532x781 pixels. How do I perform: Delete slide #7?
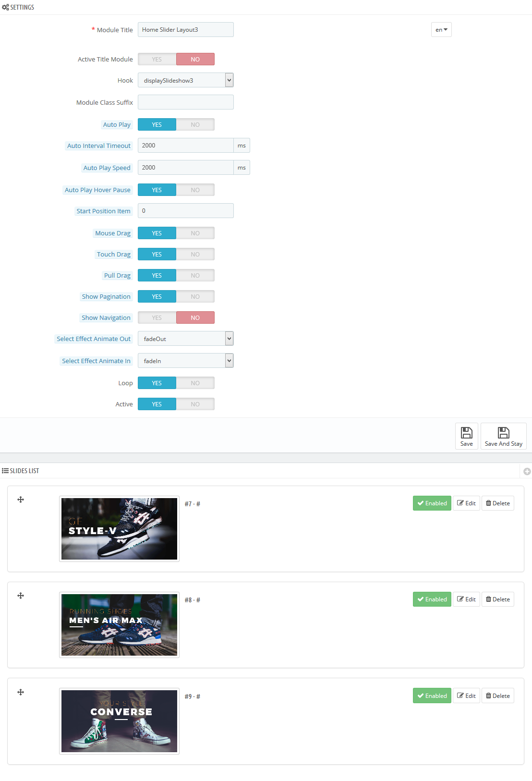pyautogui.click(x=498, y=503)
